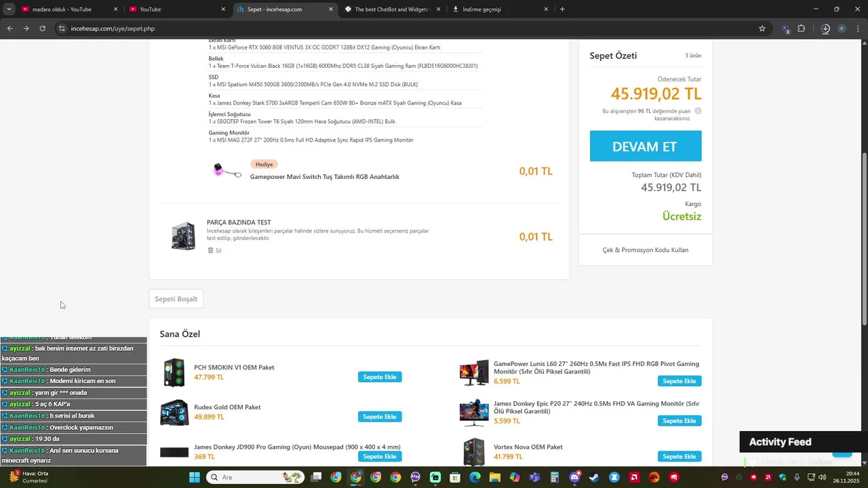The width and height of the screenshot is (868, 488).
Task: Open Vortex Nova OEM Paket product link
Action: tap(528, 447)
